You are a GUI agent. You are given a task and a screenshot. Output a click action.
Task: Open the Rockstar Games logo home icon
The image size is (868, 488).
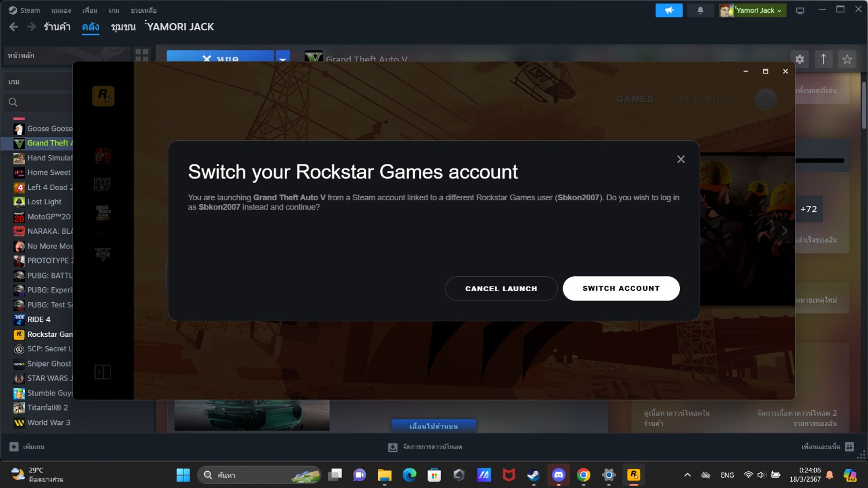pyautogui.click(x=103, y=96)
